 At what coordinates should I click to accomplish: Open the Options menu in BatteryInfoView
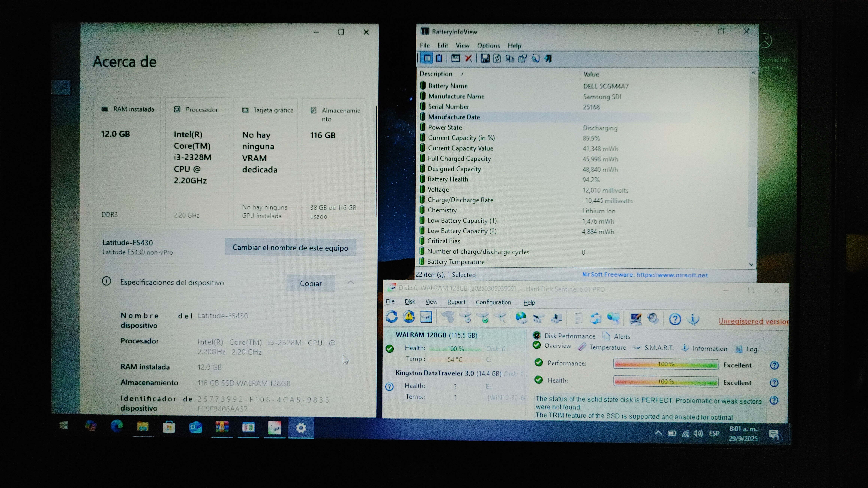(x=488, y=45)
